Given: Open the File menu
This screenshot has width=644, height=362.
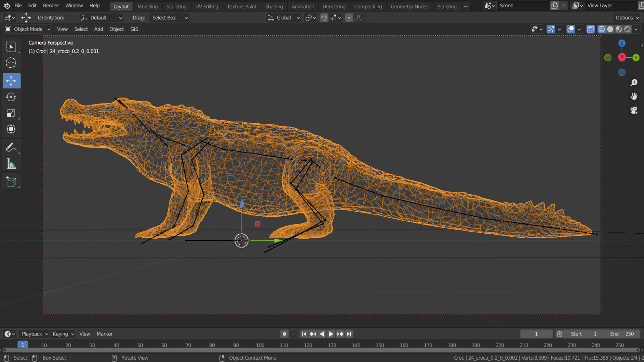Looking at the screenshot, I should coord(18,6).
